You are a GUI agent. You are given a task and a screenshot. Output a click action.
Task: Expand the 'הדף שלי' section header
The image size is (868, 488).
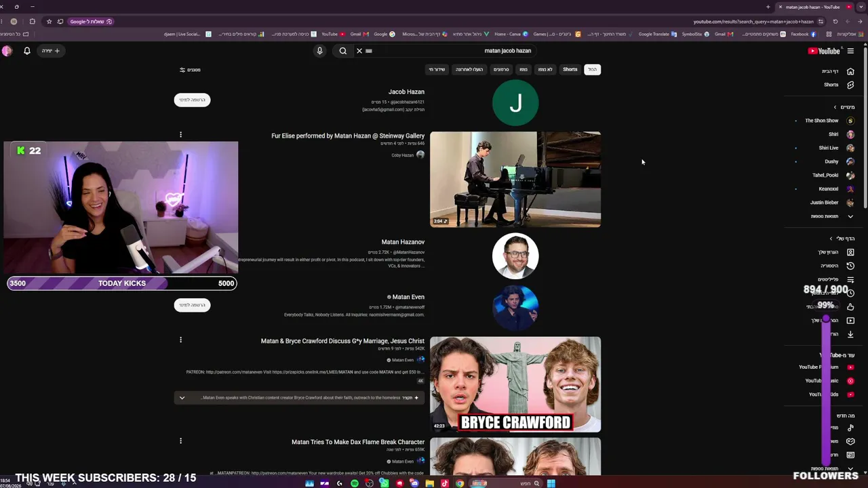(842, 239)
